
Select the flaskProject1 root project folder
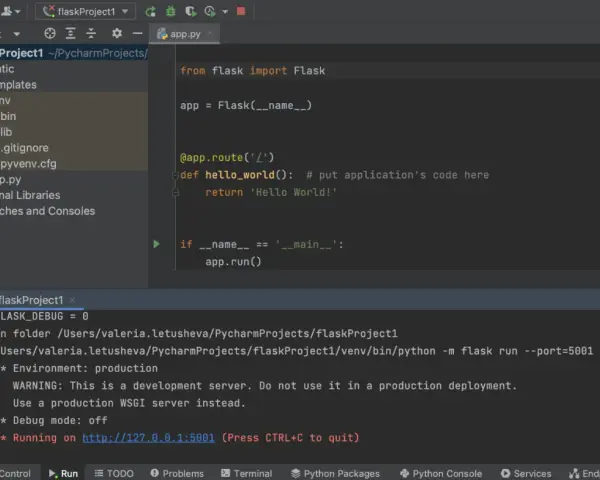point(74,53)
